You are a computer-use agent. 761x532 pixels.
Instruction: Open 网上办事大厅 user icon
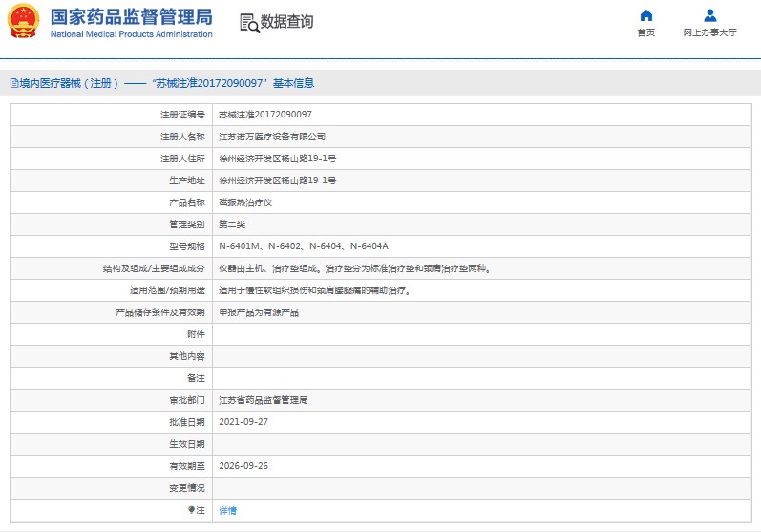point(710,15)
